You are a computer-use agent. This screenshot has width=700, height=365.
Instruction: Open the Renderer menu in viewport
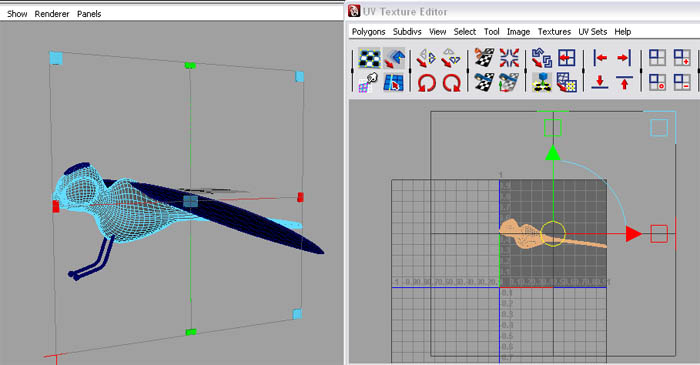coord(52,14)
